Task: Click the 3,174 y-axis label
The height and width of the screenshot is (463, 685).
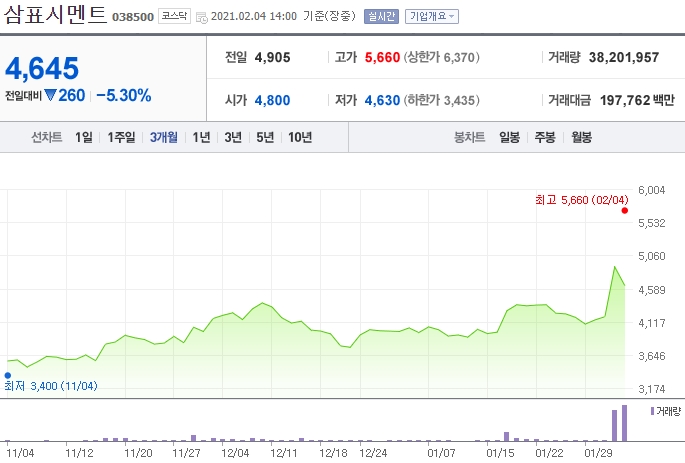Action: click(x=651, y=389)
